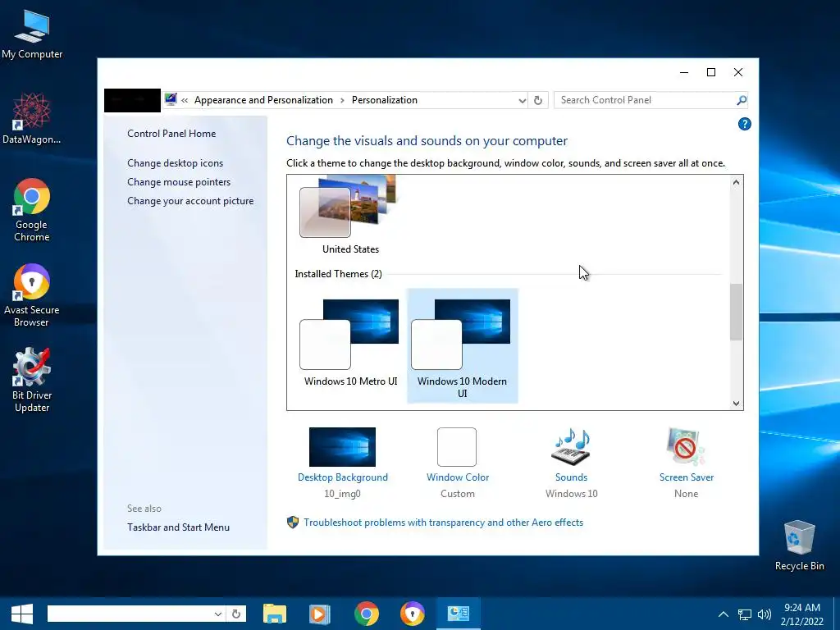
Task: Open File Explorer from the taskbar
Action: point(275,614)
